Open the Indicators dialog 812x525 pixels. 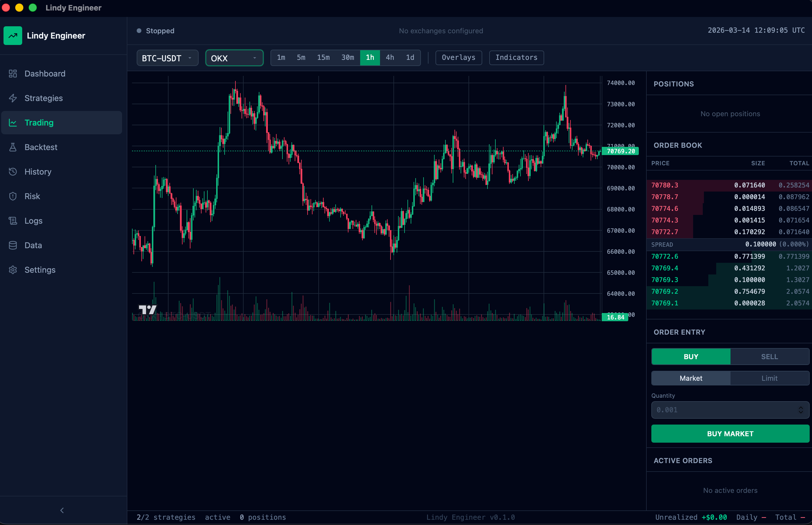(x=516, y=58)
